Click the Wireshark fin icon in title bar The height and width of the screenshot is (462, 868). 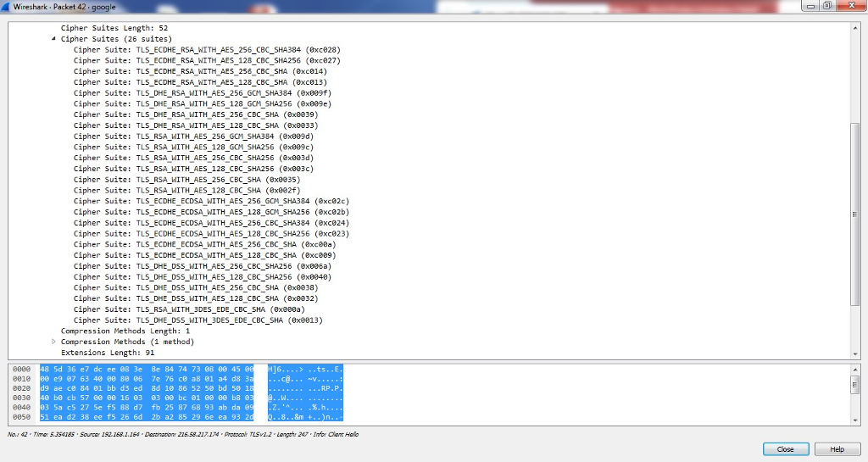point(6,7)
